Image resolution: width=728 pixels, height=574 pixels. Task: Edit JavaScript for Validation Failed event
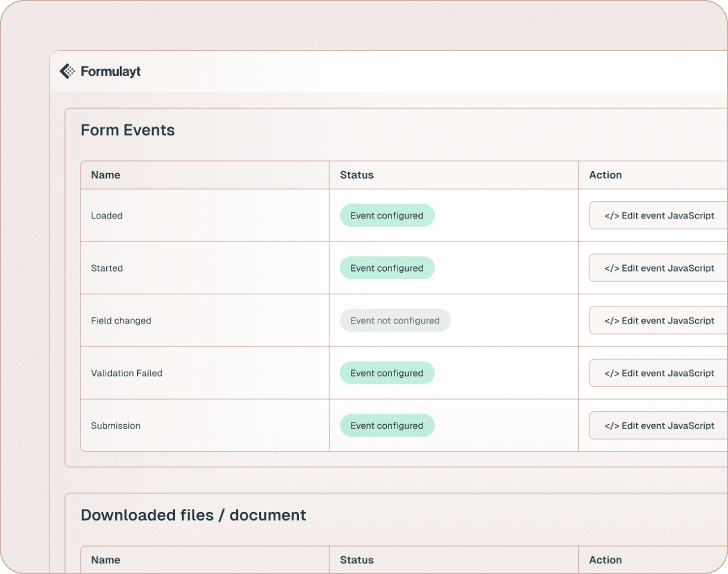(x=659, y=373)
